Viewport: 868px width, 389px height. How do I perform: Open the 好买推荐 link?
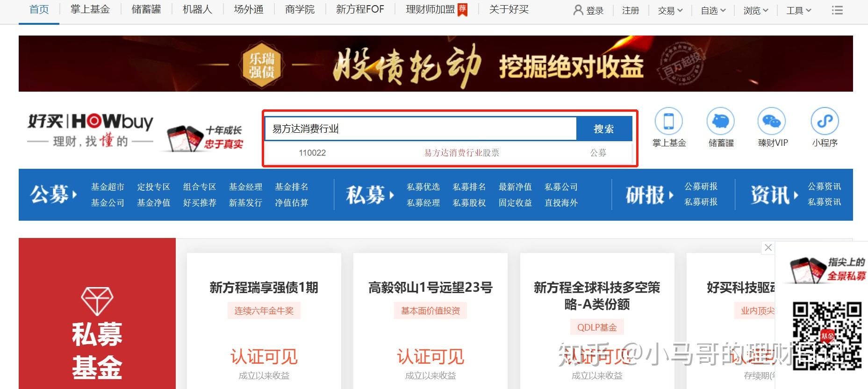[x=200, y=203]
